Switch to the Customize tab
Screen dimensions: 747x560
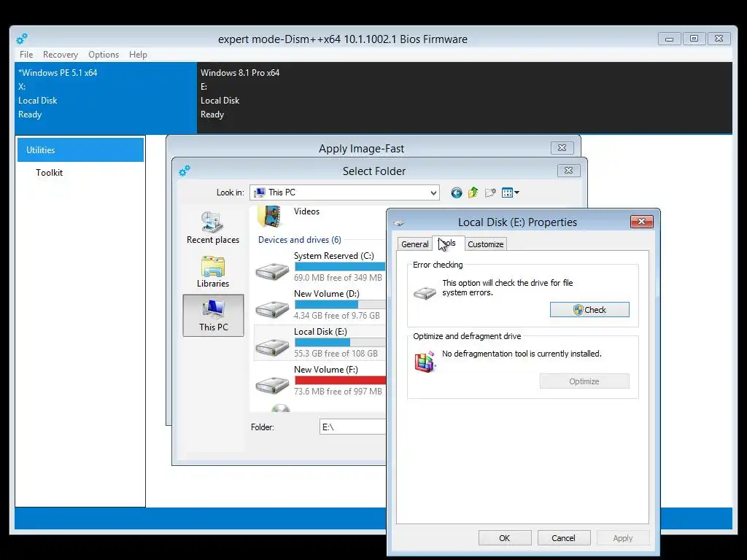(485, 244)
